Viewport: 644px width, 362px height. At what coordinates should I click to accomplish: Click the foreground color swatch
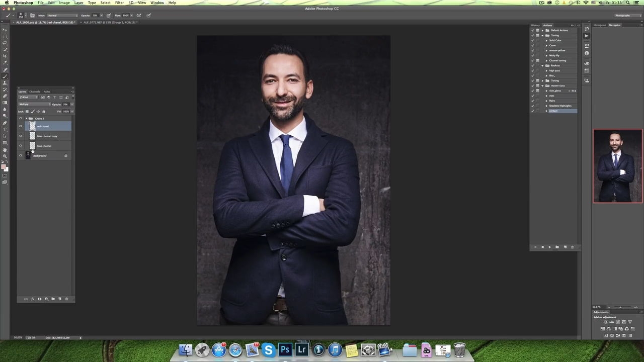[x=4, y=167]
